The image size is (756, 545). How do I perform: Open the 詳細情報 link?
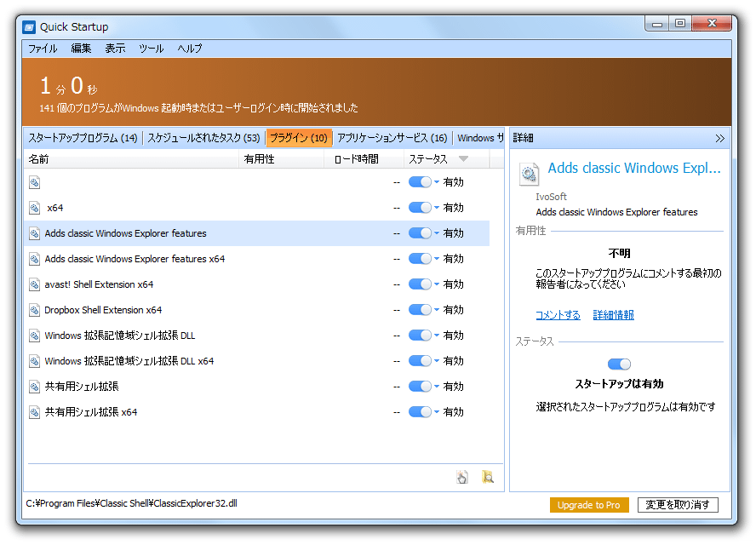pos(613,315)
